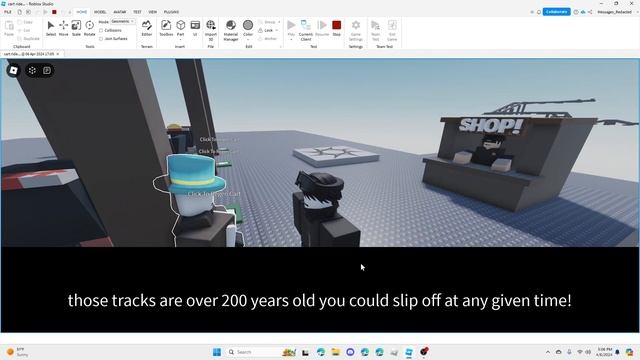Click the Copy clipboard button
Screen dimensions: 640x360
pos(25,22)
